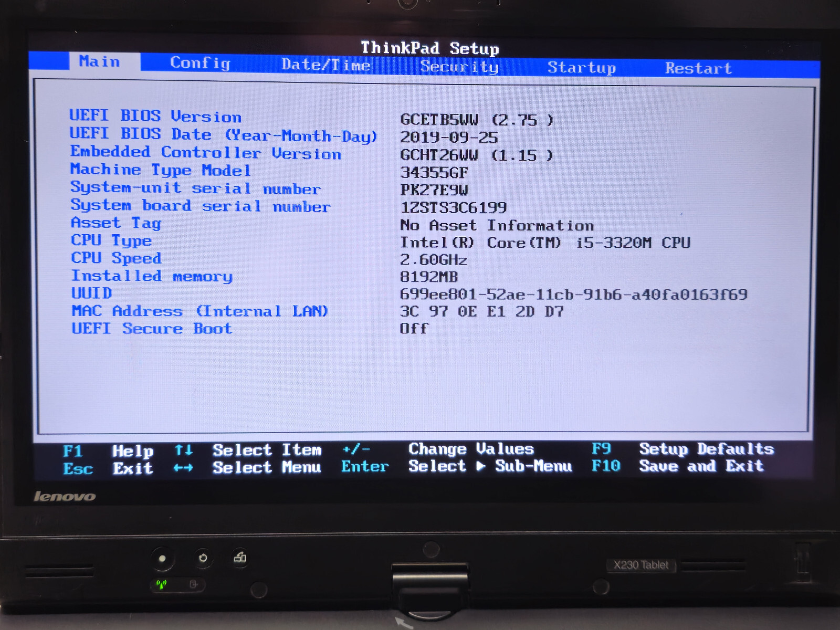Screen dimensions: 840x630
Task: Click the ThinkPad Setup title
Action: pyautogui.click(x=430, y=48)
